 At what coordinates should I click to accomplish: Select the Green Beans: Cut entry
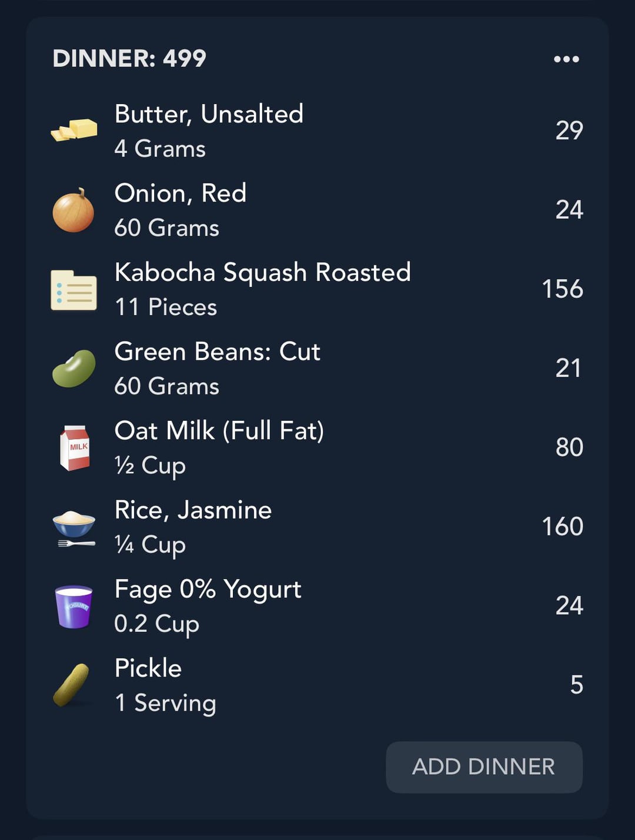tap(317, 369)
